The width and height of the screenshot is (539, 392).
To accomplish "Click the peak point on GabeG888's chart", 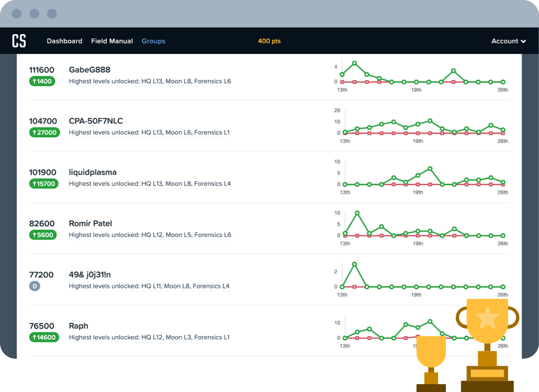I will tap(355, 63).
